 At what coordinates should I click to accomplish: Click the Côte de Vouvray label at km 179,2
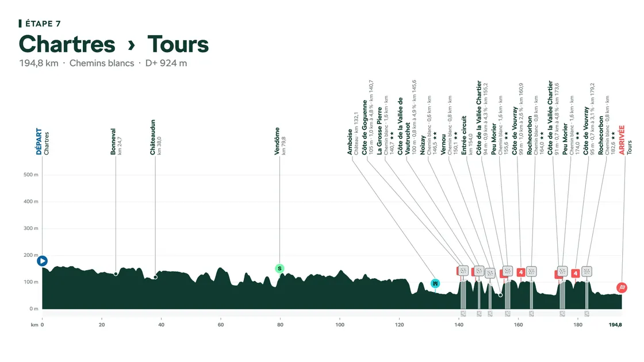589,118
